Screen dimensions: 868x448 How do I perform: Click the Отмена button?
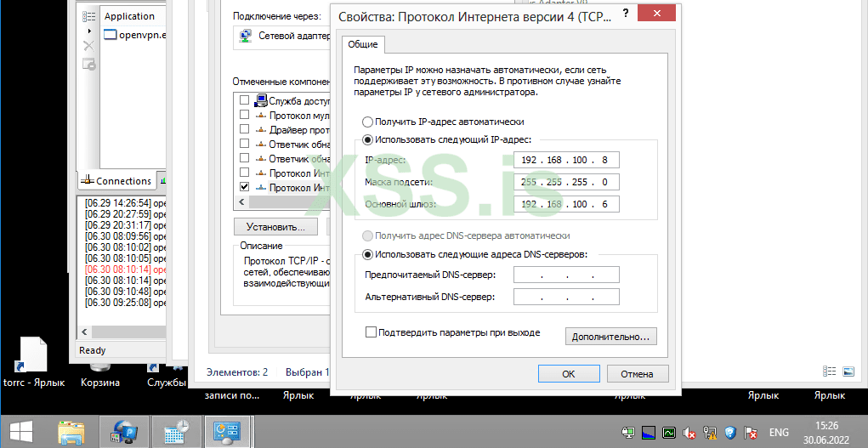[x=637, y=374]
